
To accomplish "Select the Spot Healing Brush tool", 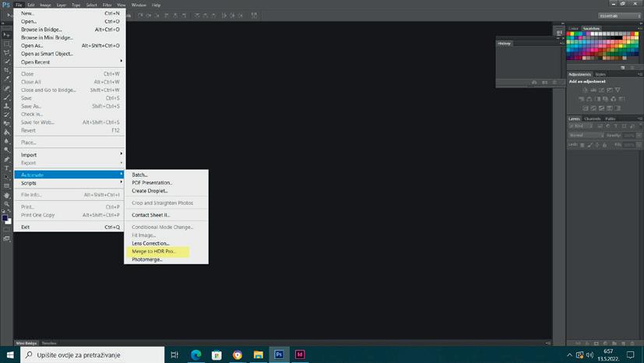I will (x=6, y=88).
